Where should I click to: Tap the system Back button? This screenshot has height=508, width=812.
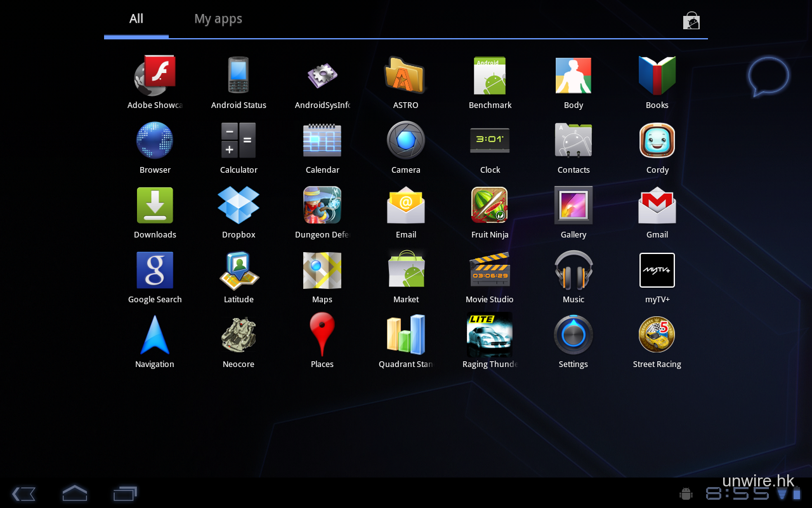pos(23,493)
